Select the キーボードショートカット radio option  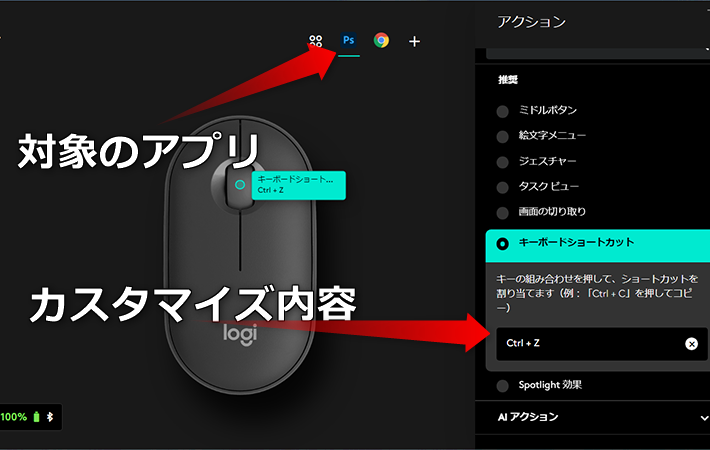pos(502,244)
